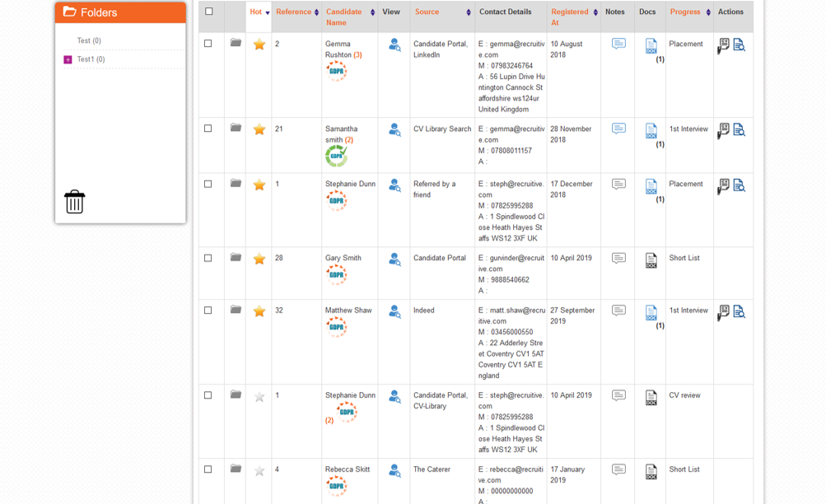Open notes icon for Gary Smith
Image resolution: width=826 pixels, height=504 pixels.
(x=618, y=258)
